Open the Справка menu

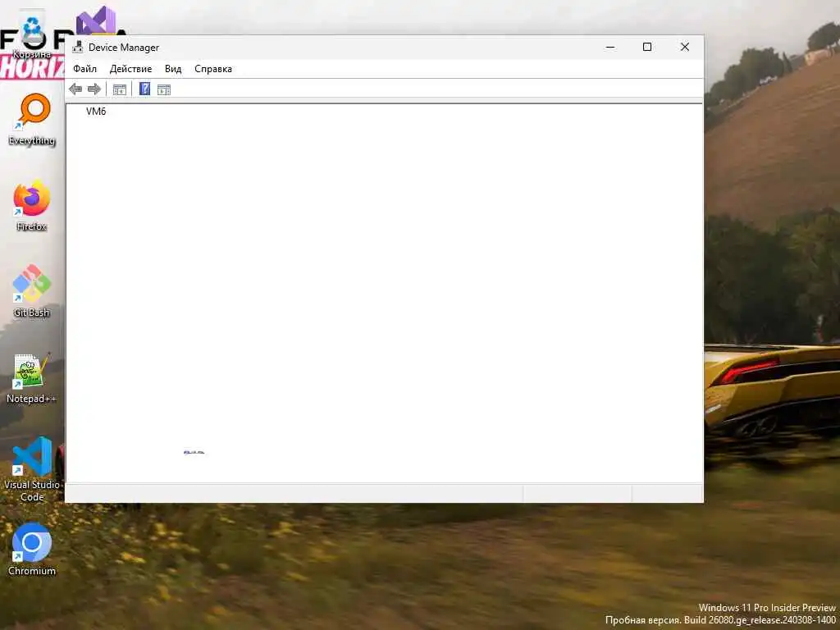tap(213, 69)
